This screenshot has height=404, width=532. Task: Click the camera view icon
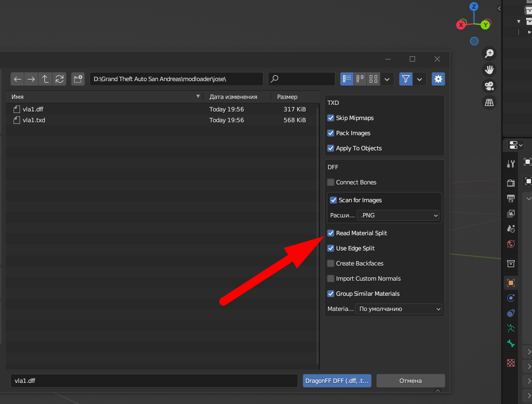coord(489,86)
